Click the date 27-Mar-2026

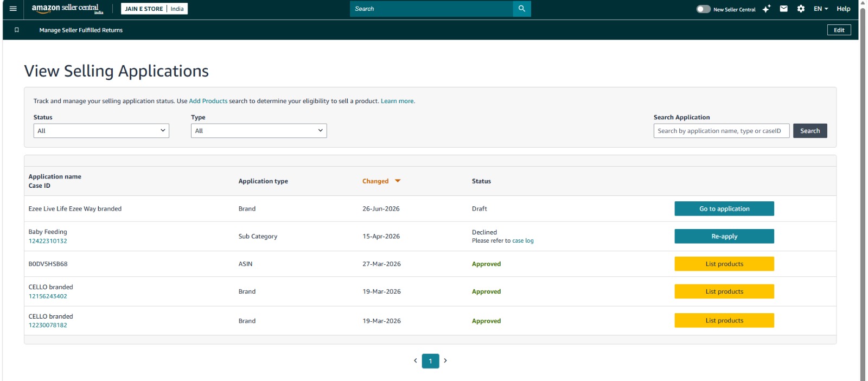click(381, 264)
